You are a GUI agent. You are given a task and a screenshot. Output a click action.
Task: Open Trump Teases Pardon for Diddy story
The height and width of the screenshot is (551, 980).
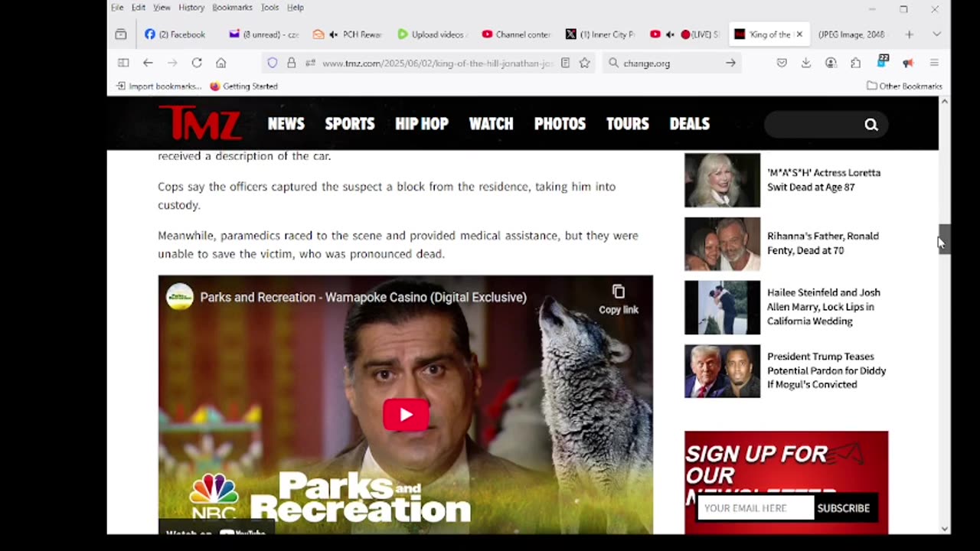click(827, 370)
